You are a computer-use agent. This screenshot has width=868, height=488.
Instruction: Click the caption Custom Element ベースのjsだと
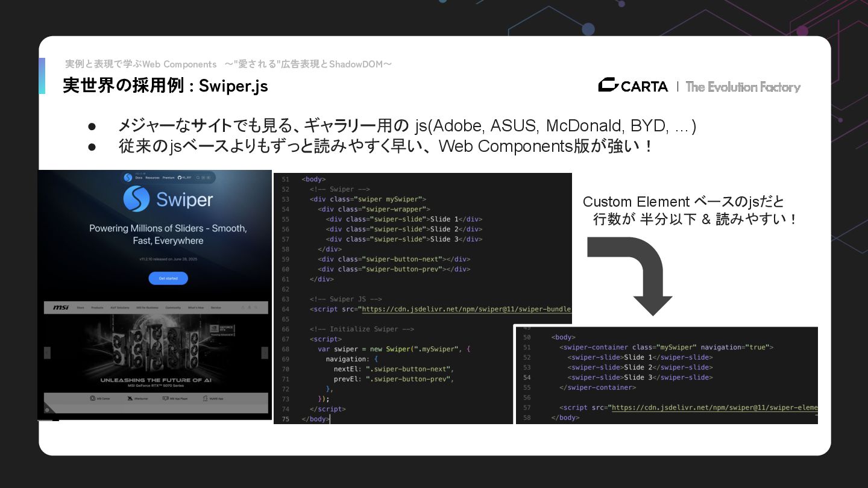tap(684, 202)
